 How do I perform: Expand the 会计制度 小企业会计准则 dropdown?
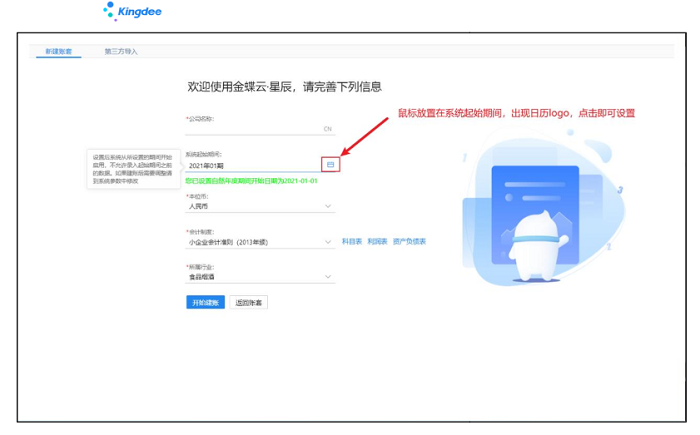pos(260,242)
